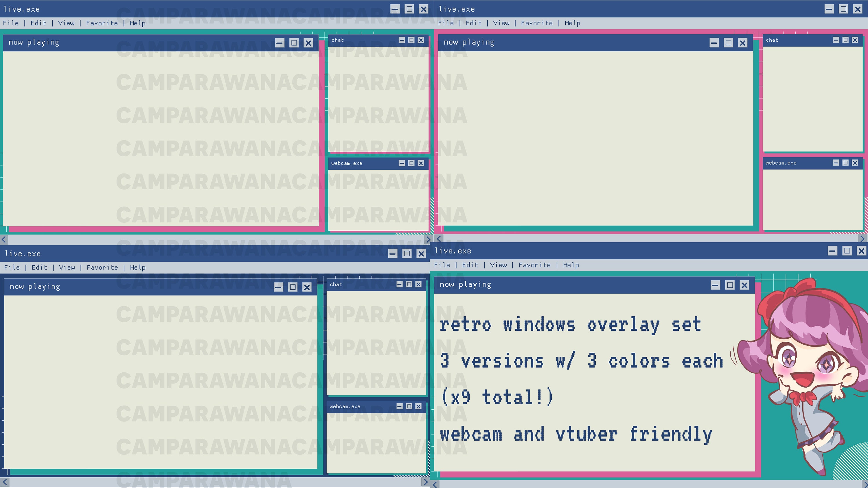The width and height of the screenshot is (868, 488).
Task: Maximize the top-right webcam.exe window
Action: coord(845,163)
